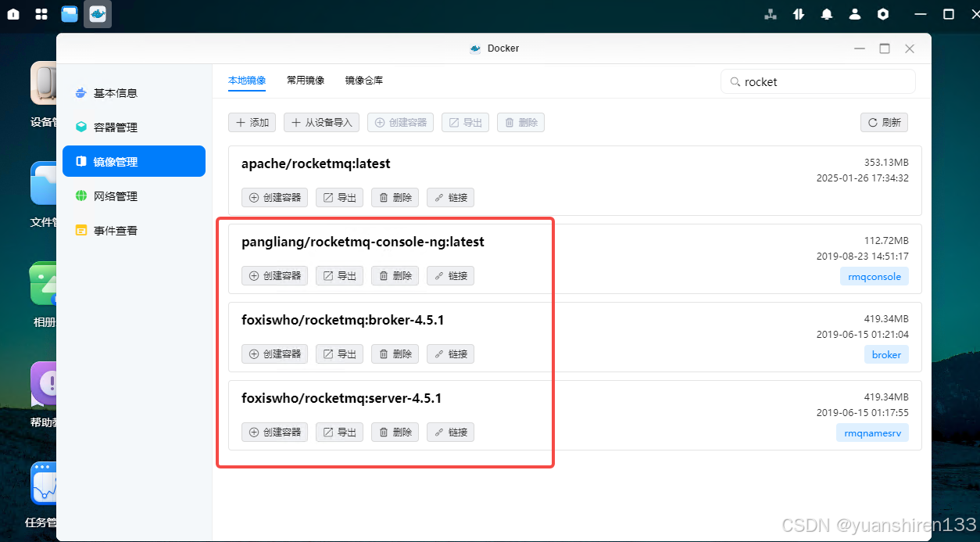Screen dimensions: 980x542
Task: Switch to the 镜像仓库 tab
Action: [x=363, y=80]
